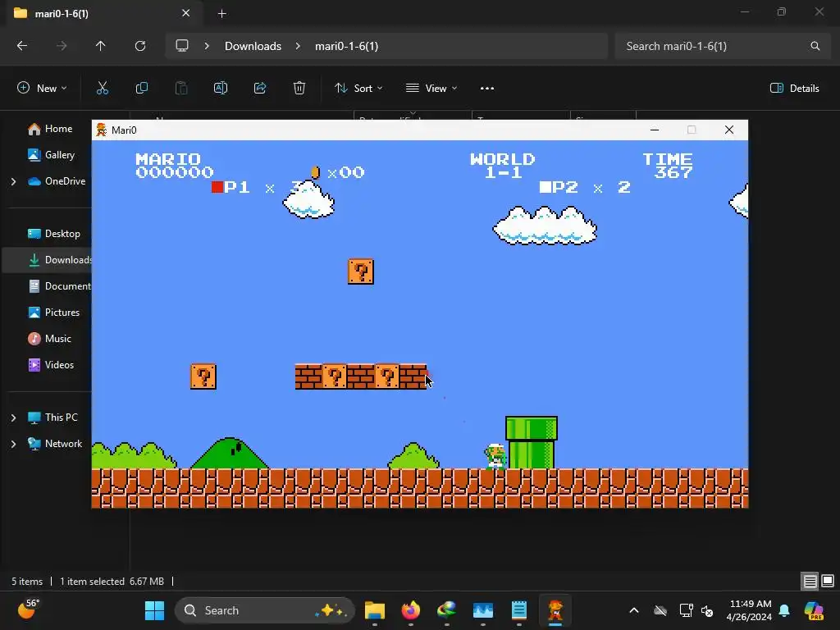Image resolution: width=840 pixels, height=630 pixels.
Task: Open the View dropdown
Action: click(431, 89)
